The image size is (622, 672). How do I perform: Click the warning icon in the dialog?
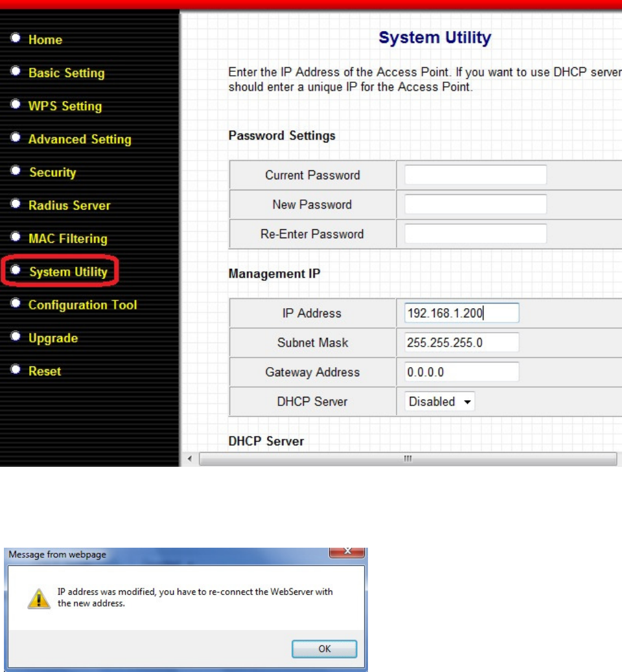[x=39, y=598]
